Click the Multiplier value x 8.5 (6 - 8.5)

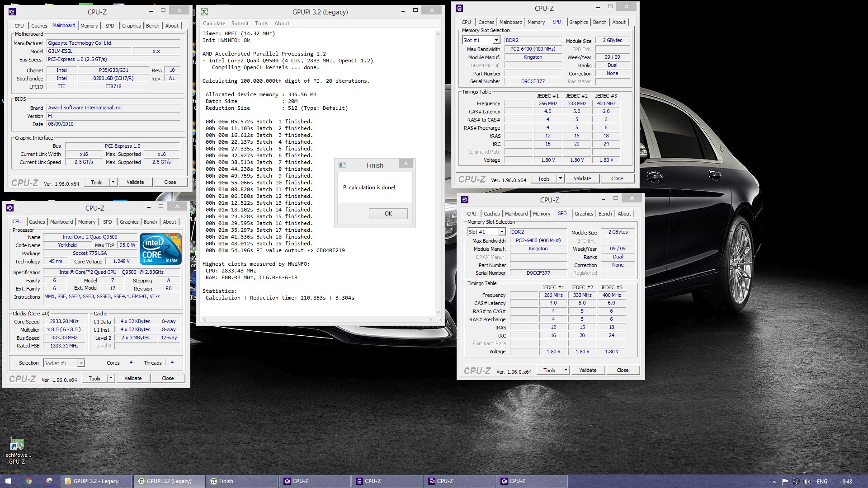(64, 329)
